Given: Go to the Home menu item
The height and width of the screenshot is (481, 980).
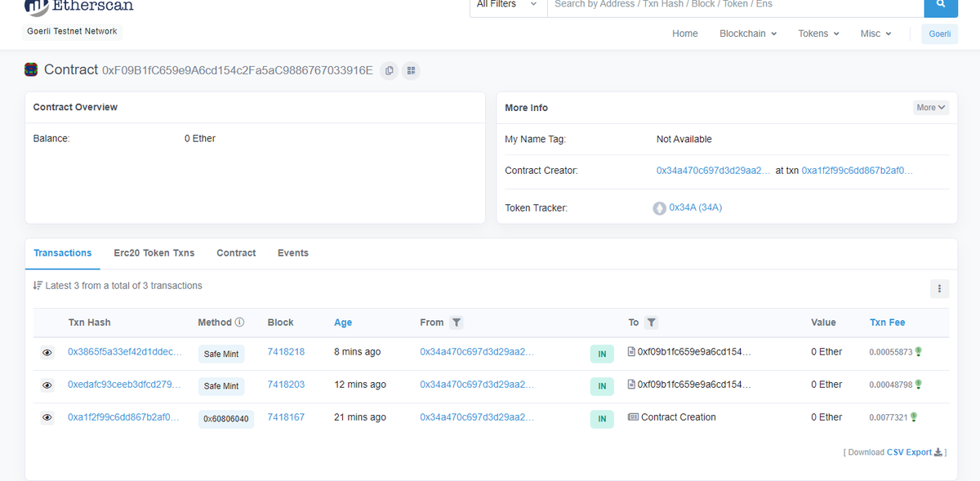Looking at the screenshot, I should (x=685, y=33).
